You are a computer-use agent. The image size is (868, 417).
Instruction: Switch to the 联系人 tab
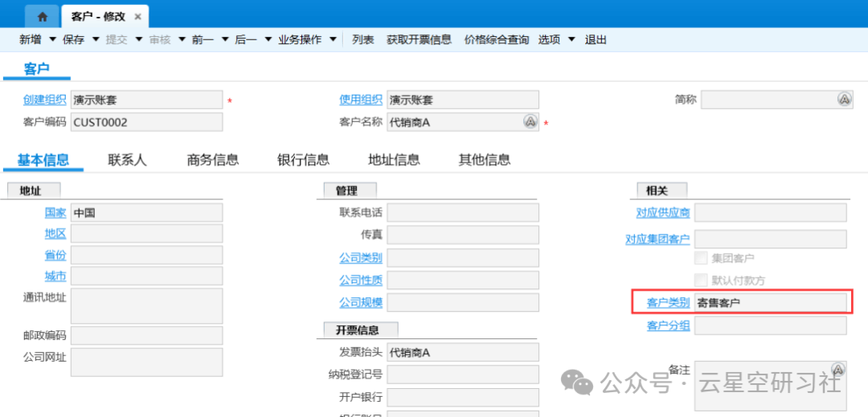click(127, 160)
